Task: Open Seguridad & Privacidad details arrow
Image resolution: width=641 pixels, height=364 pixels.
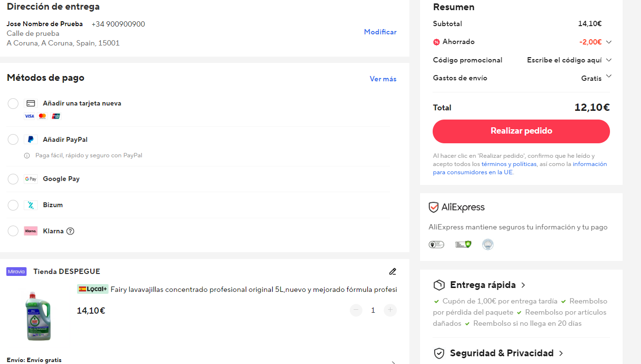Action: click(561, 353)
